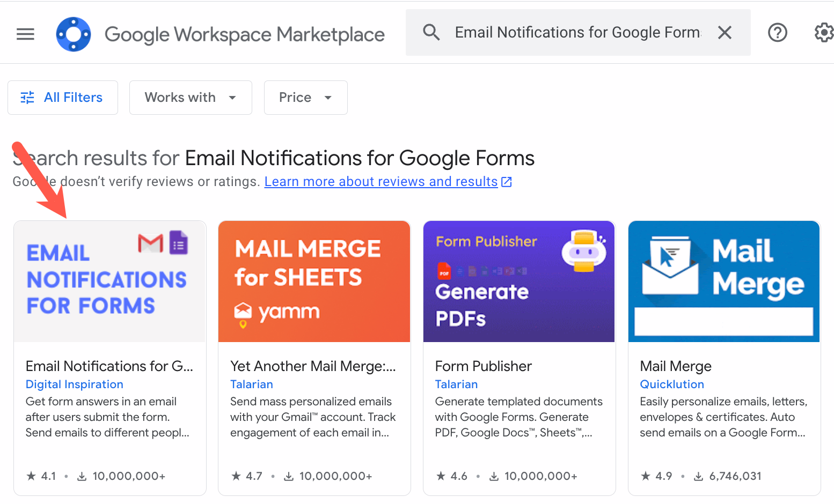Open Marketplace settings via the gear icon
The height and width of the screenshot is (504, 834).
click(823, 33)
